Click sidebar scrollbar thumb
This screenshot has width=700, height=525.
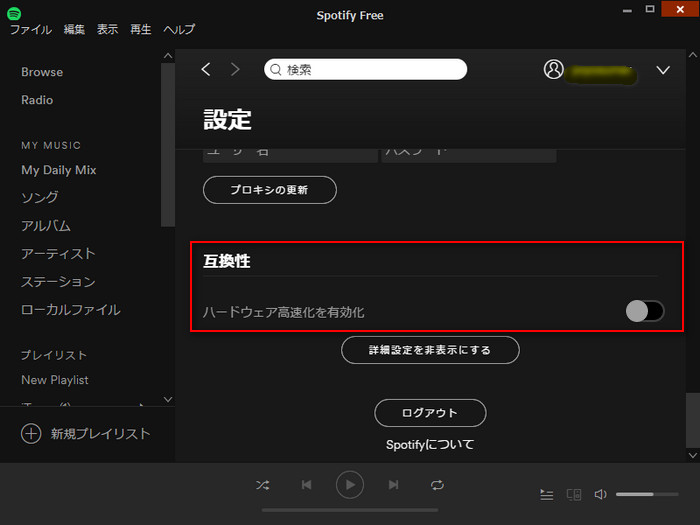tap(168, 145)
